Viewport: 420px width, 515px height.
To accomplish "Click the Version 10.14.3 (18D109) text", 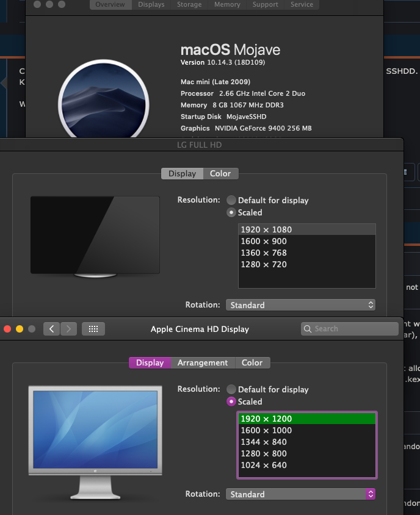I will [223, 62].
